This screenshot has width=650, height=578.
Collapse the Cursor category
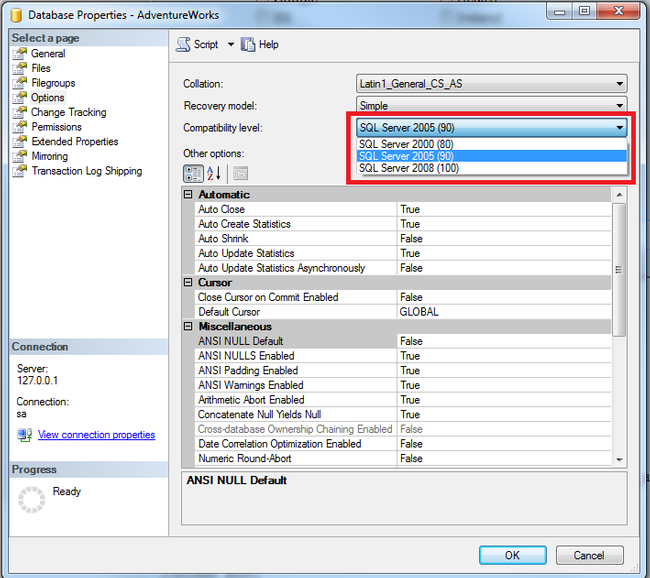(188, 282)
